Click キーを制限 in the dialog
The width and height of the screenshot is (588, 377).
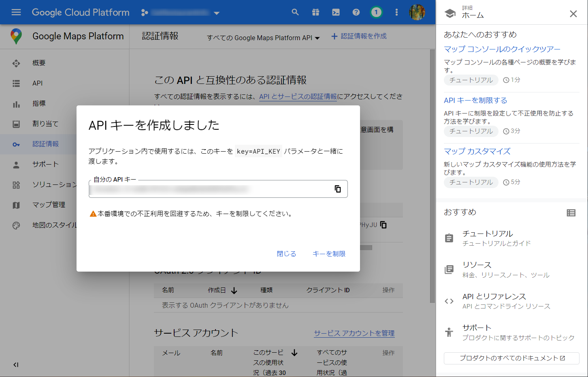(329, 254)
